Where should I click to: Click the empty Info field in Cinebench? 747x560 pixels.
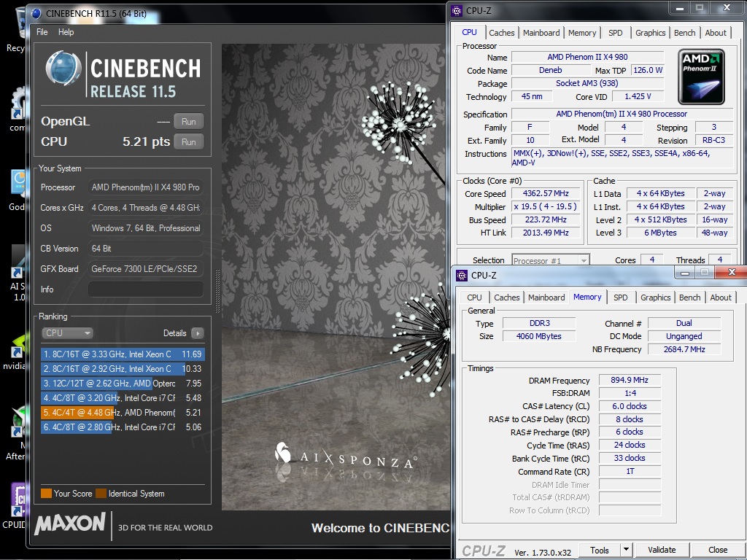pos(146,289)
